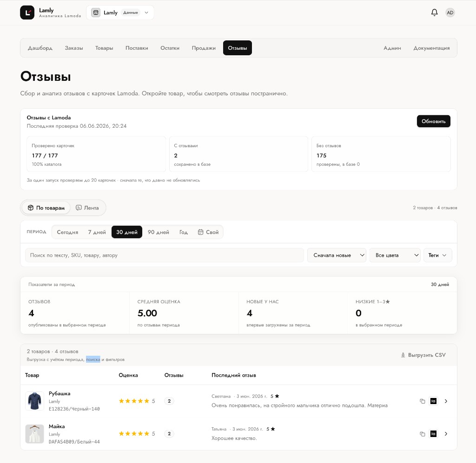The height and width of the screenshot is (463, 476).
Task: Copy the Рубашка review with copy icon
Action: pos(422,401)
